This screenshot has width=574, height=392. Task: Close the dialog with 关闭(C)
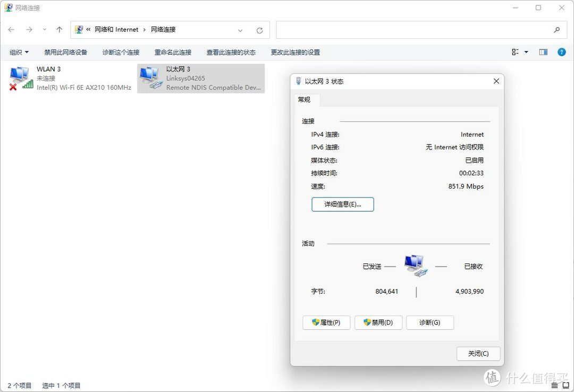478,353
